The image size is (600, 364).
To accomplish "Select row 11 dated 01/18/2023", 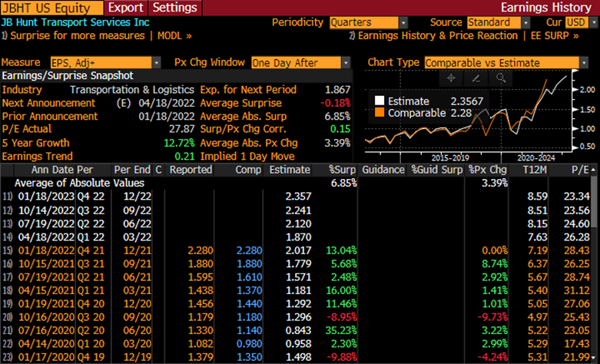I will 296,197.
